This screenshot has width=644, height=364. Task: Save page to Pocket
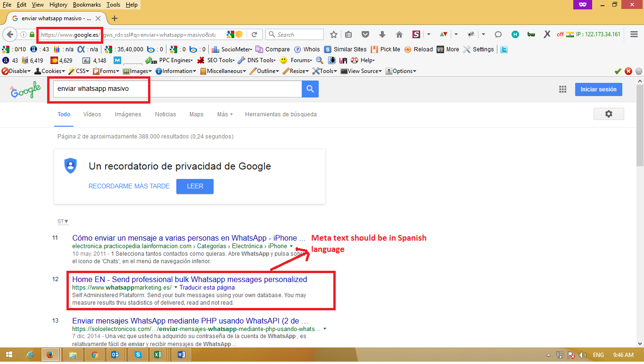tap(365, 34)
